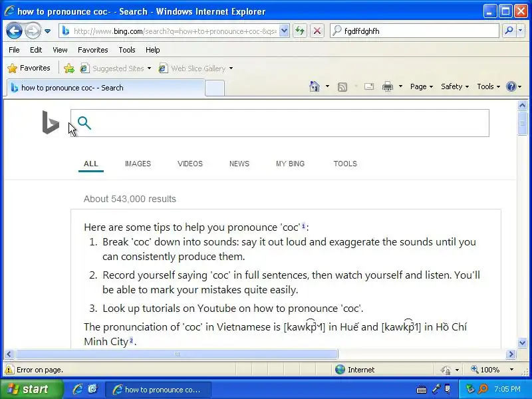Launch Internet Explorer from quick launch

point(78,389)
